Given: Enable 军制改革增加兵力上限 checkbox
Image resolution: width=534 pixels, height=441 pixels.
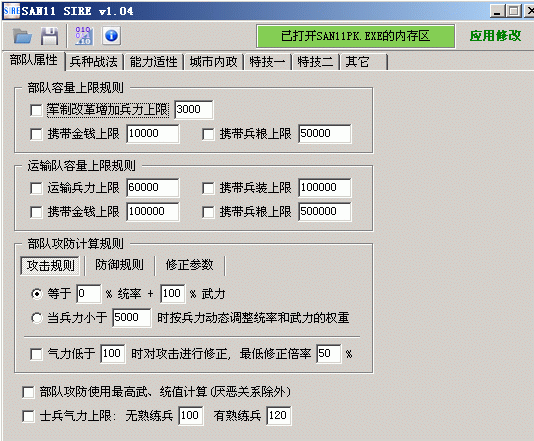Looking at the screenshot, I should 36,110.
